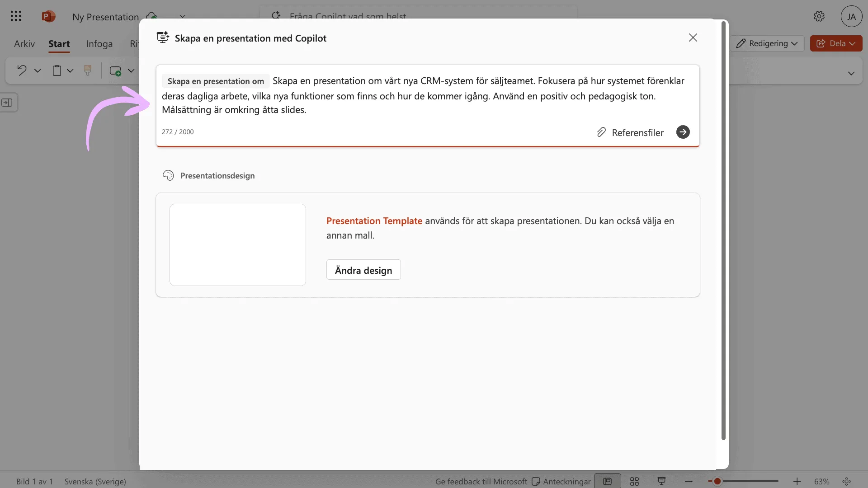Viewport: 868px width, 488px height.
Task: Click the Copilot search field
Action: point(418,12)
